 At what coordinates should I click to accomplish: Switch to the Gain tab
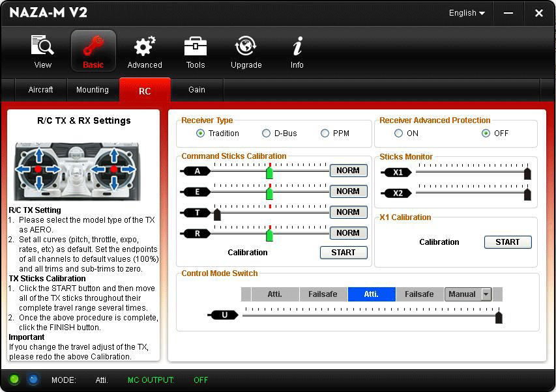pos(197,90)
